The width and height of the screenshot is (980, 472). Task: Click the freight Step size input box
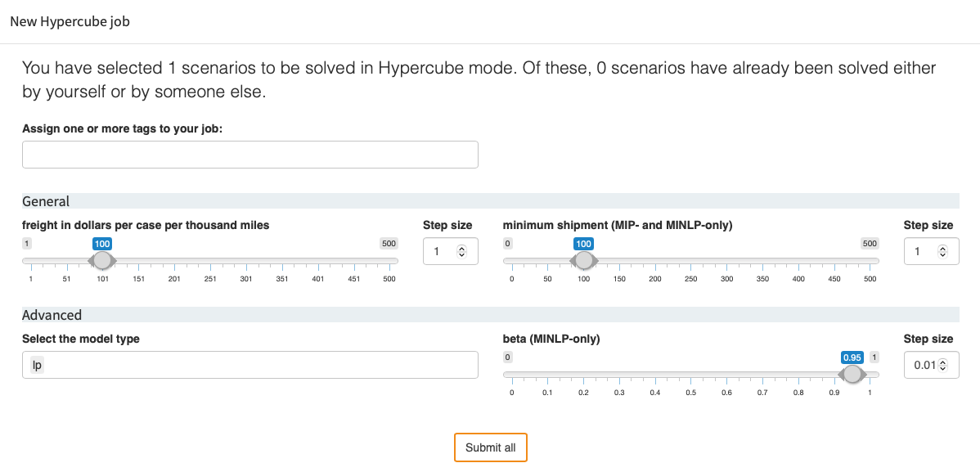[442, 250]
